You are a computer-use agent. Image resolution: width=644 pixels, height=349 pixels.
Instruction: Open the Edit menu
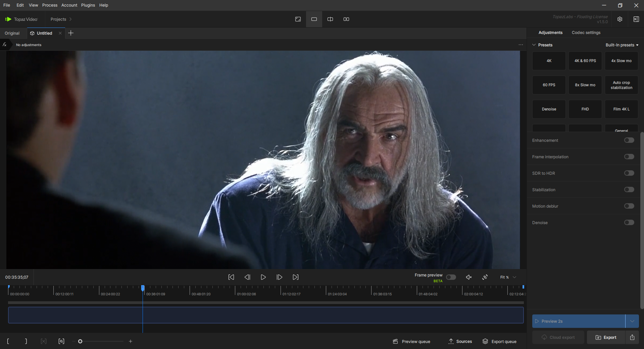point(20,5)
